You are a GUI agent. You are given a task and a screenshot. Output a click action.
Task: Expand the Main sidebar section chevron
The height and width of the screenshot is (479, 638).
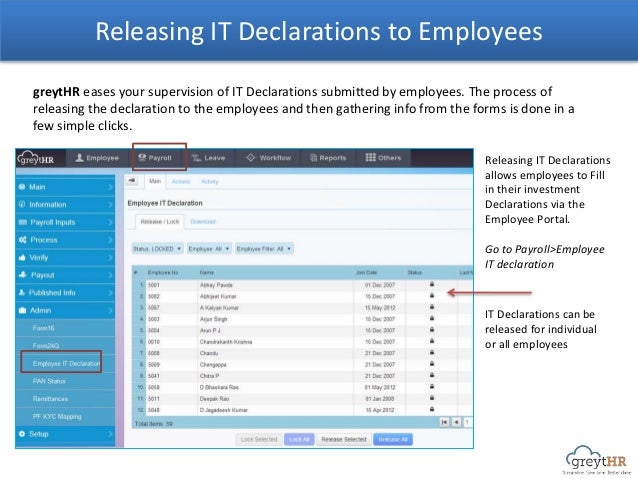[110, 187]
